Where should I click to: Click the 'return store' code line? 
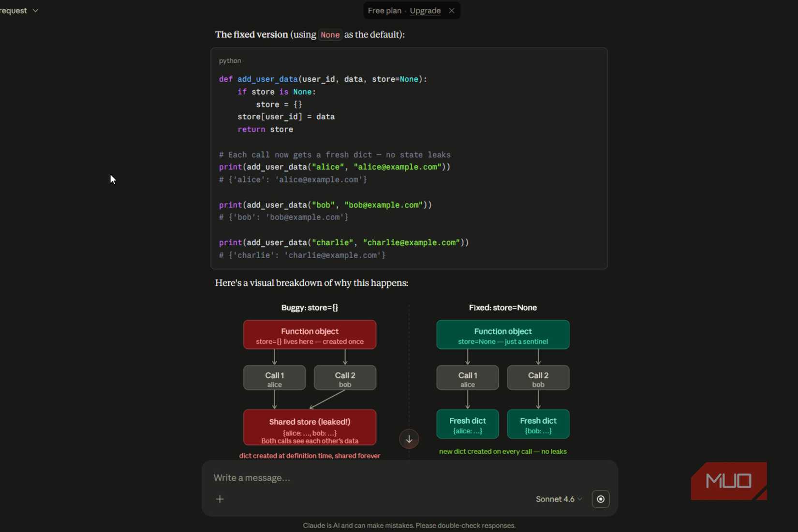[x=265, y=130]
